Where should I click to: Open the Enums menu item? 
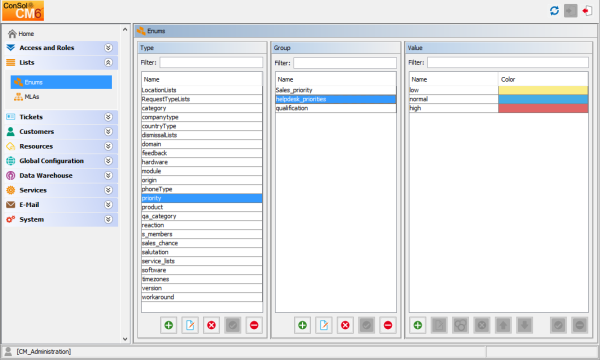[61, 82]
